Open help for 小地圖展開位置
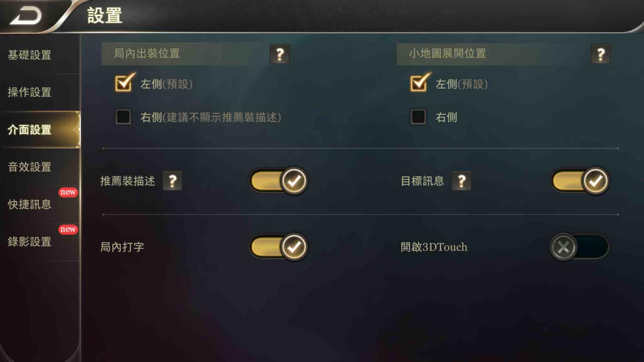 click(x=601, y=54)
